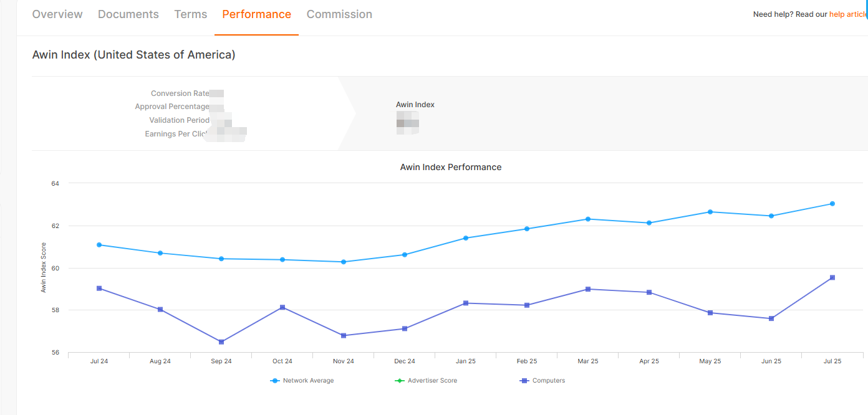Screen dimensions: 868x415
Task: Click the 'Jul 25' x-axis label
Action: 832,361
